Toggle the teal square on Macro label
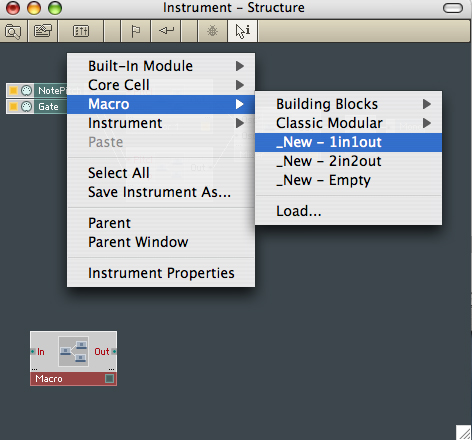 coord(109,378)
